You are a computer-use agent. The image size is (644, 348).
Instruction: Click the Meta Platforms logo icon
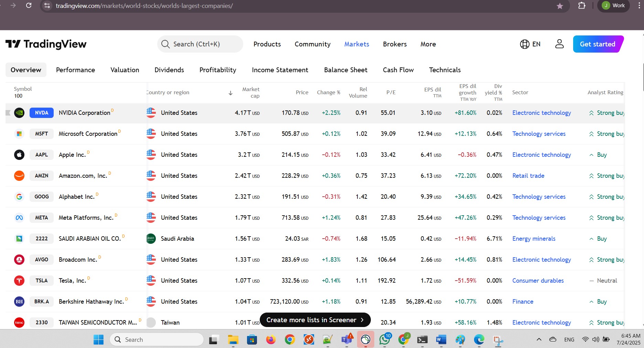coord(19,218)
